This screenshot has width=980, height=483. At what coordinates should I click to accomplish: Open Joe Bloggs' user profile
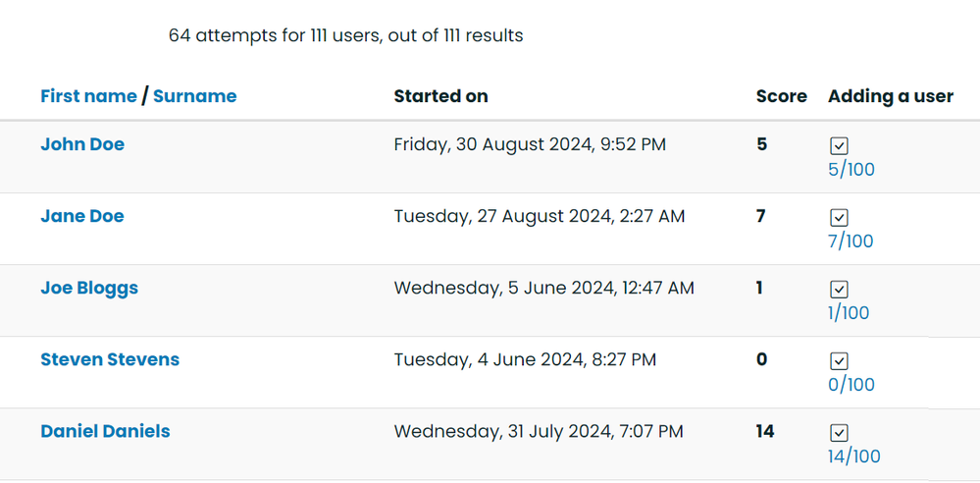[89, 288]
